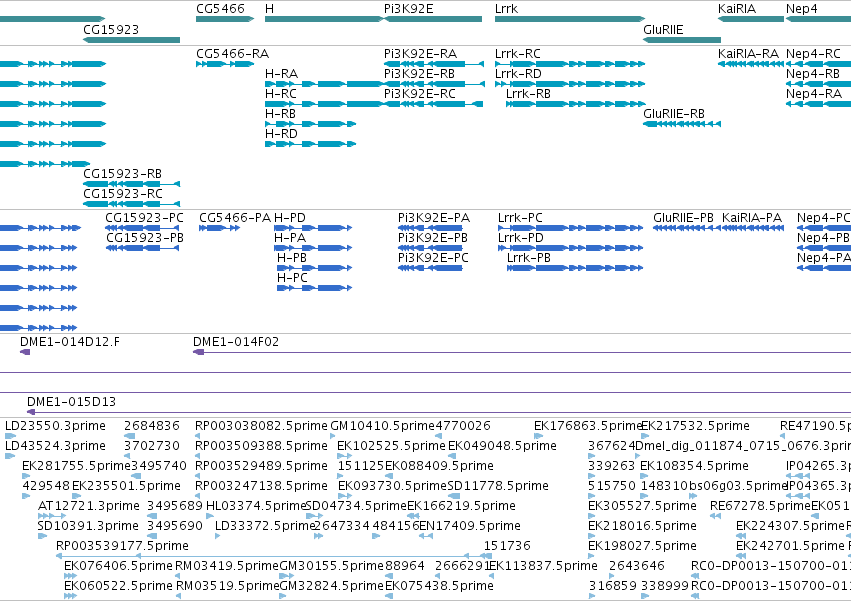Click the CG15923-PB protein label
Screen dimensions: 851x601
[145, 237]
